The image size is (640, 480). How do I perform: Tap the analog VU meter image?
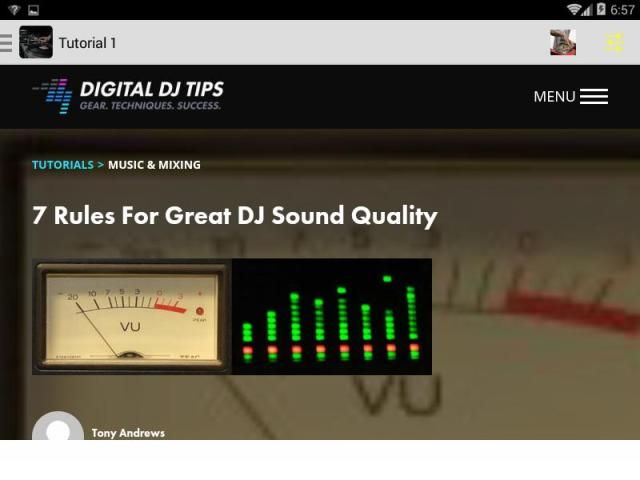[131, 316]
